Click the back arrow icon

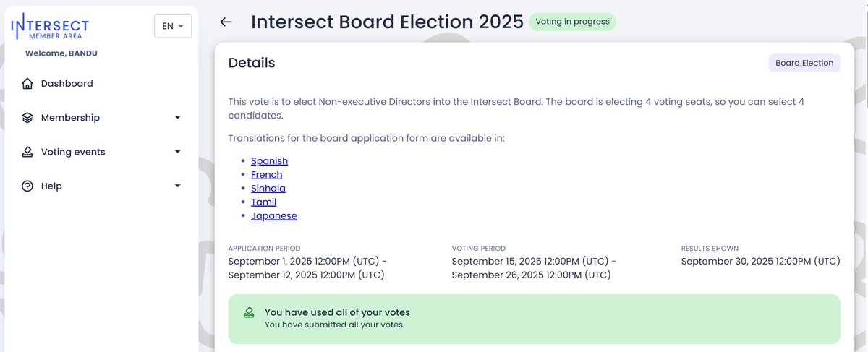pos(226,22)
